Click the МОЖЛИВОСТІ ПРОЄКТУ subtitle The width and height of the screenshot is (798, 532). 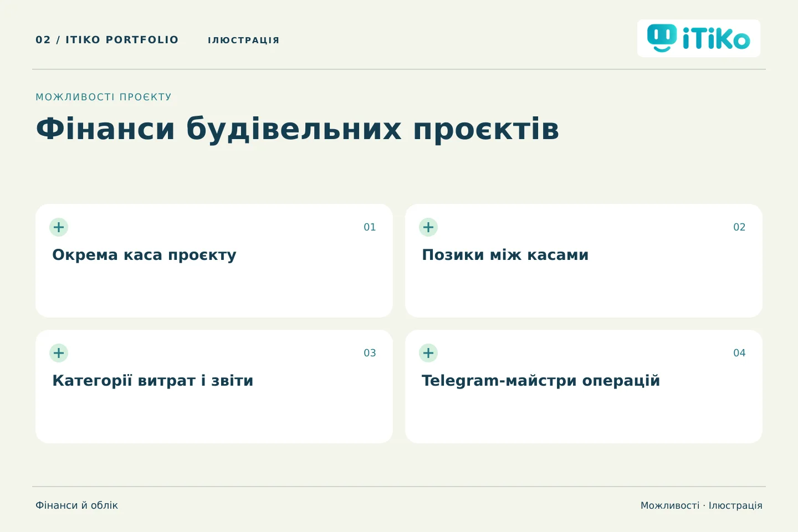point(104,97)
